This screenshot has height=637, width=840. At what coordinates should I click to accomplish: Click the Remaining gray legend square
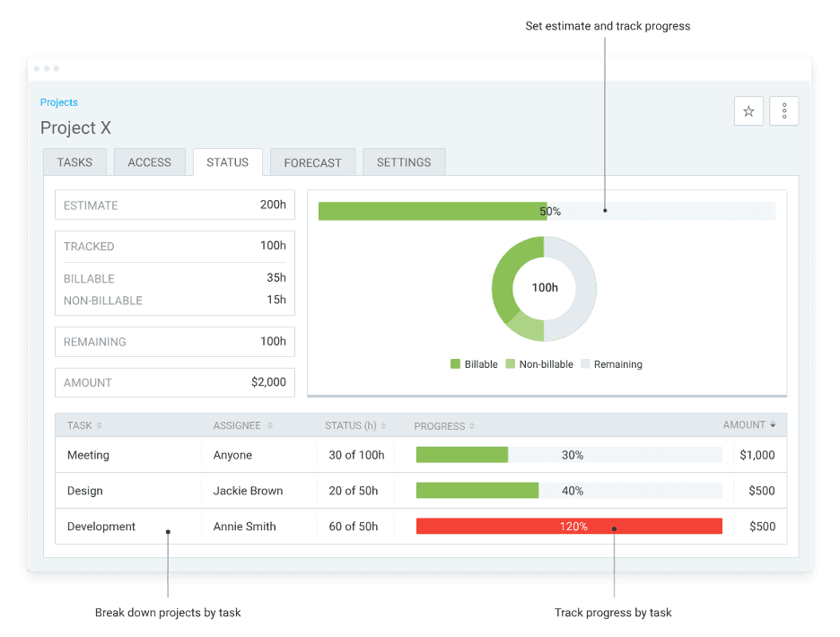tap(584, 364)
